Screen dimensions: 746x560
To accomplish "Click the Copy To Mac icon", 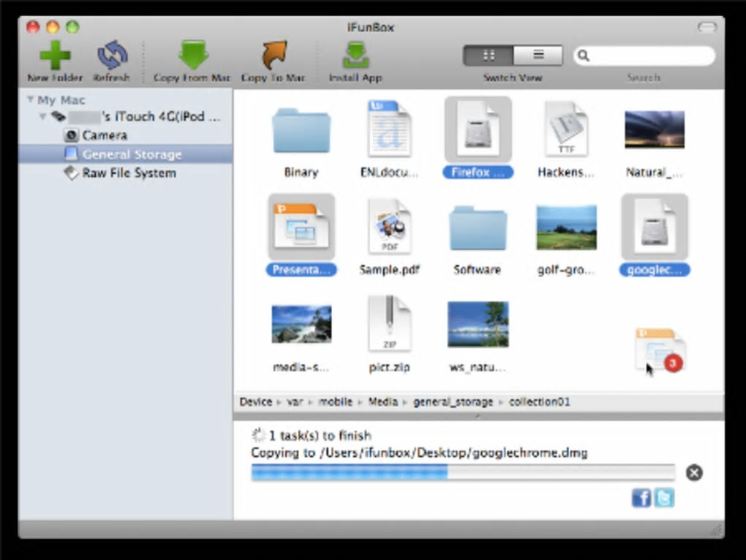I will point(274,55).
